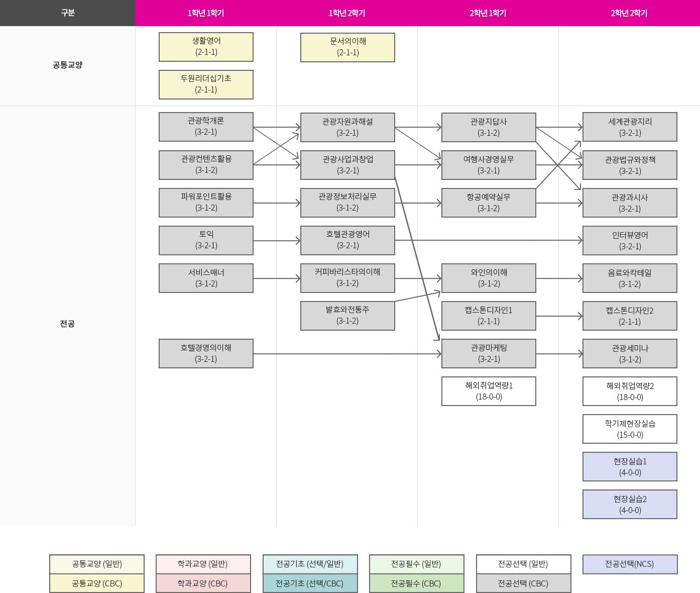
Task: Open the 두원리더십기초 course box
Action: coord(206,84)
